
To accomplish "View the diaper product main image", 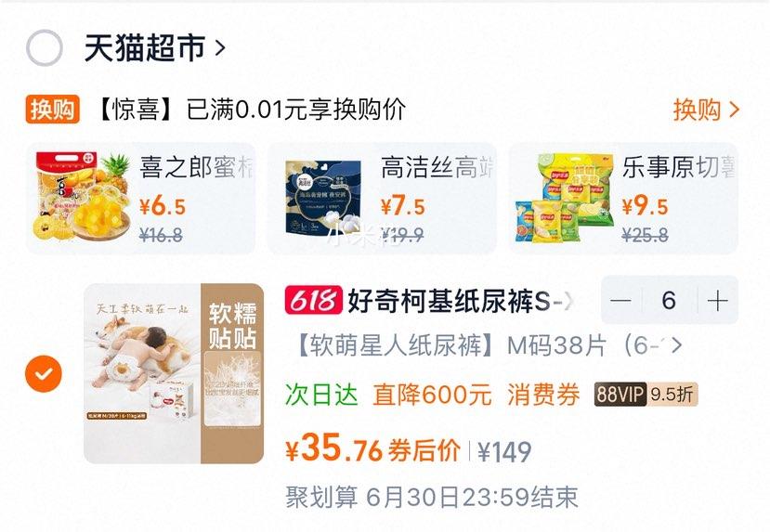I will tap(174, 373).
